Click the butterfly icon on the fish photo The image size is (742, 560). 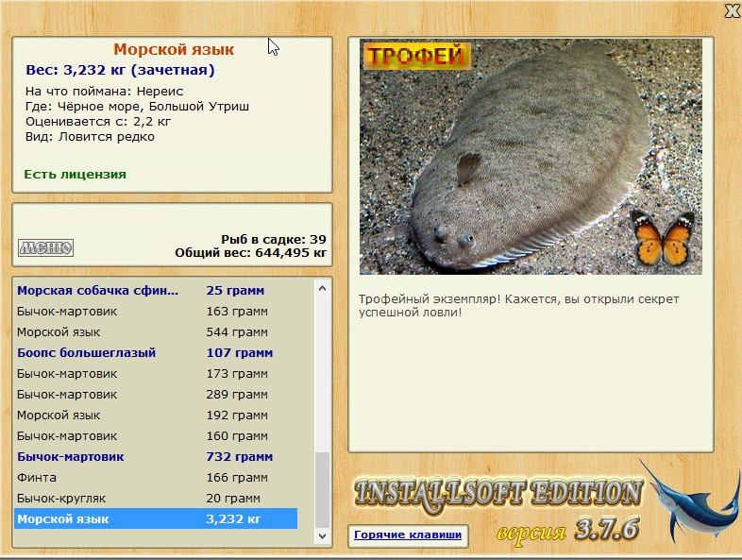point(663,237)
